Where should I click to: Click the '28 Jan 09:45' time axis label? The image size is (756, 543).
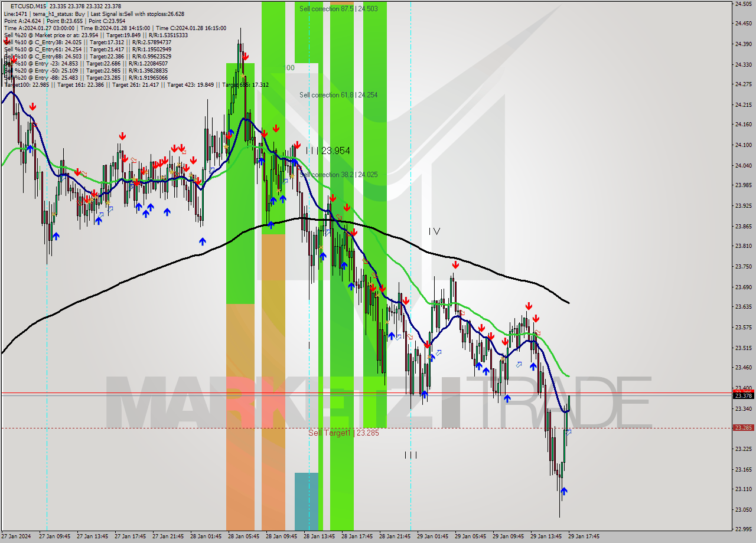click(x=282, y=537)
